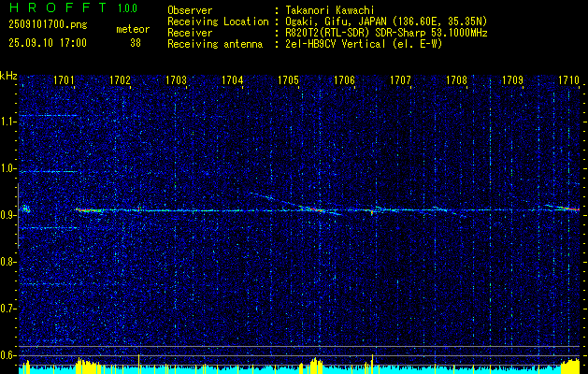Click the 0.9 frequency axis label
The image size is (588, 374).
[x=7, y=215]
